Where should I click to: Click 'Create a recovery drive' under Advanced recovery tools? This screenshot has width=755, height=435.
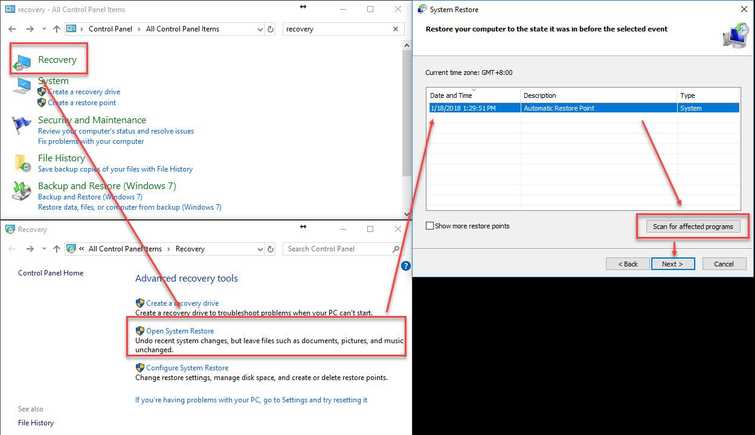[182, 303]
